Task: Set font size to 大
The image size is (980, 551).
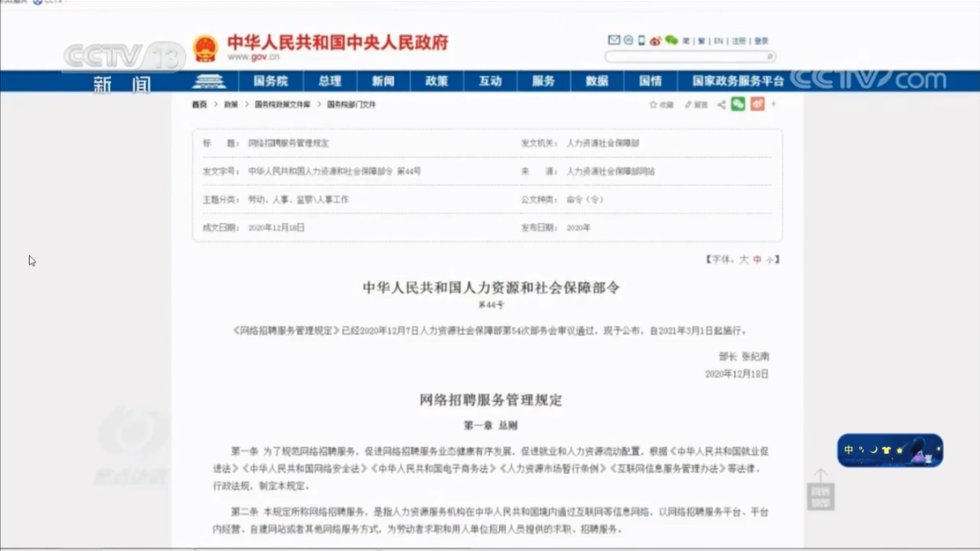Action: click(743, 260)
